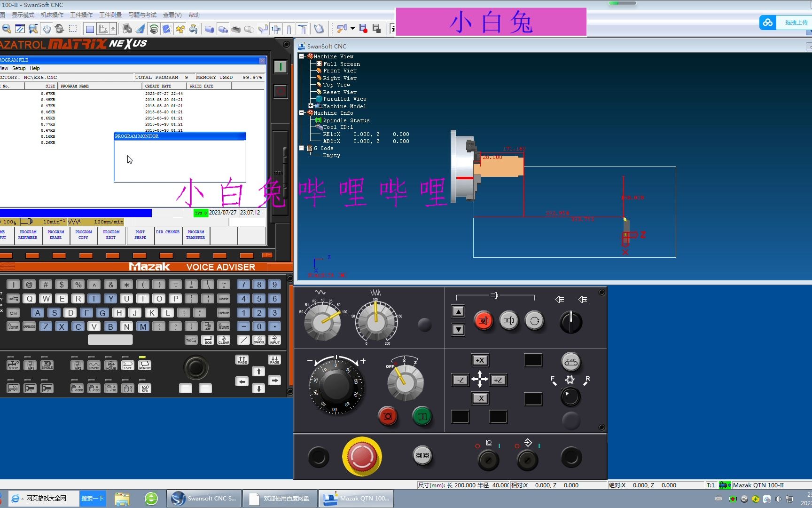The width and height of the screenshot is (812, 508).
Task: Select handle X1000 increment key
Action: 77,388
